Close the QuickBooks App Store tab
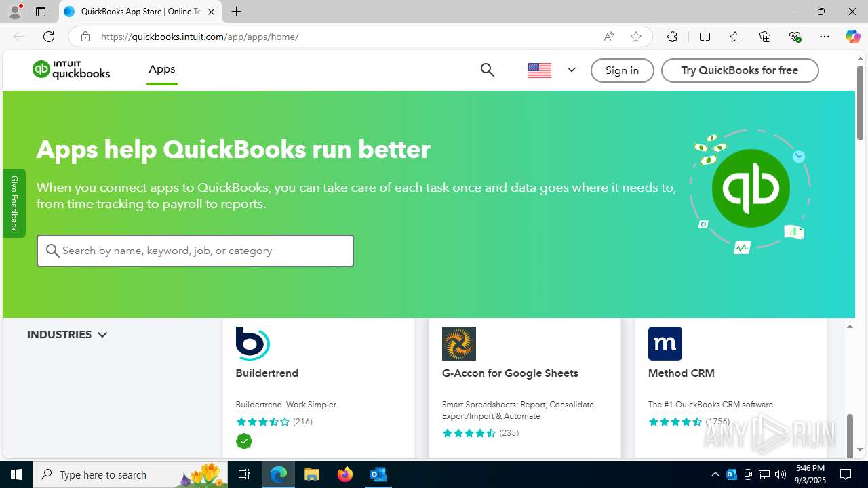Image resolution: width=868 pixels, height=488 pixels. (x=211, y=12)
